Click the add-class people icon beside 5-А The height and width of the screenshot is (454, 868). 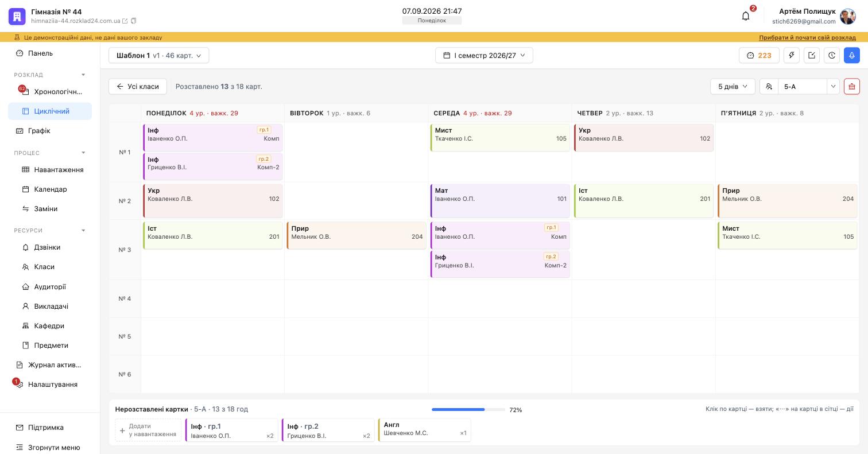[769, 87]
